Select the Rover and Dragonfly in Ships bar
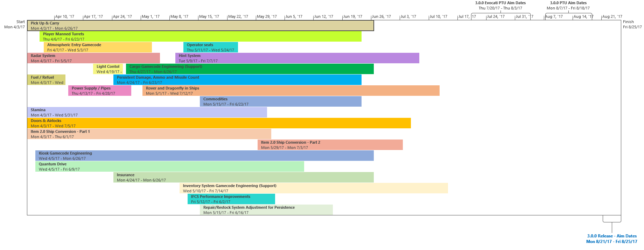Image resolution: width=644 pixels, height=250 pixels. pos(290,91)
